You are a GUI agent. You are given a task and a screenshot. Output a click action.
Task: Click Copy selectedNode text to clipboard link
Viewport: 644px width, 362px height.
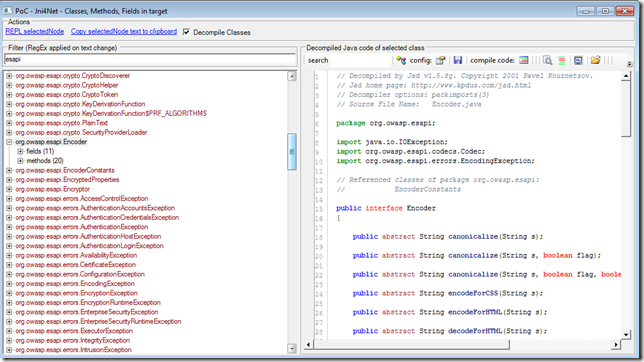point(124,32)
